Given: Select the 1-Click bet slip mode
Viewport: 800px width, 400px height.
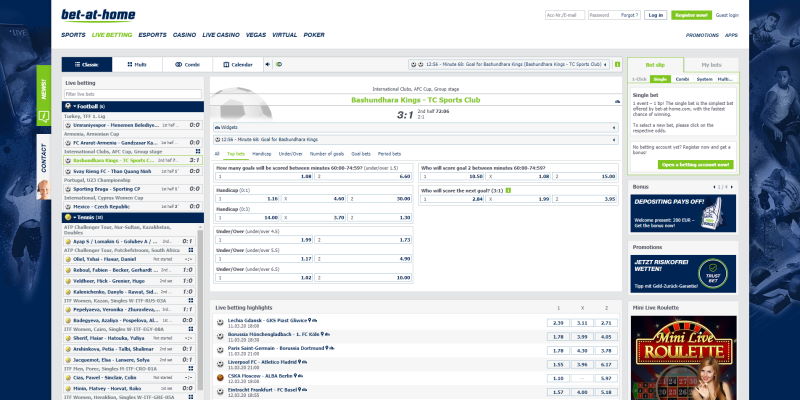Looking at the screenshot, I should pos(639,79).
